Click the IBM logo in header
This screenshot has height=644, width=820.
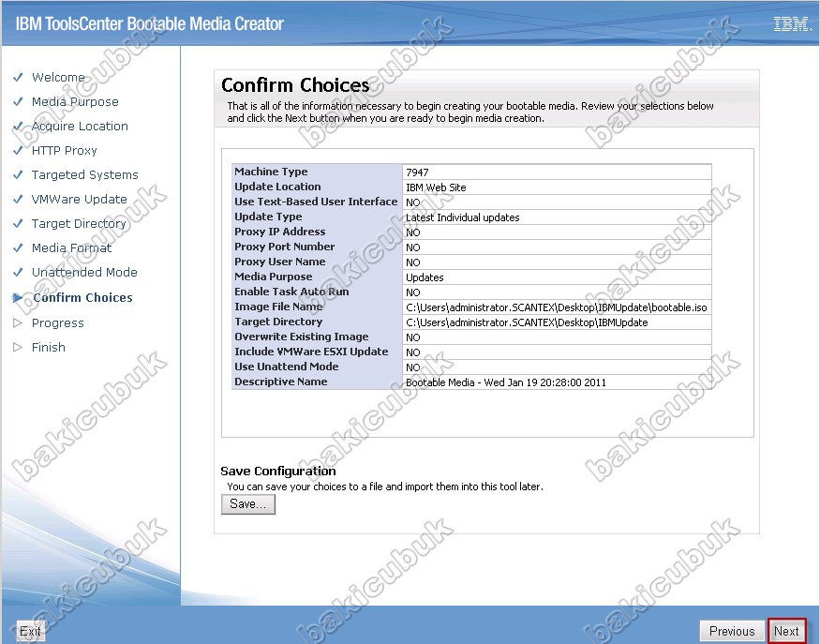point(792,24)
